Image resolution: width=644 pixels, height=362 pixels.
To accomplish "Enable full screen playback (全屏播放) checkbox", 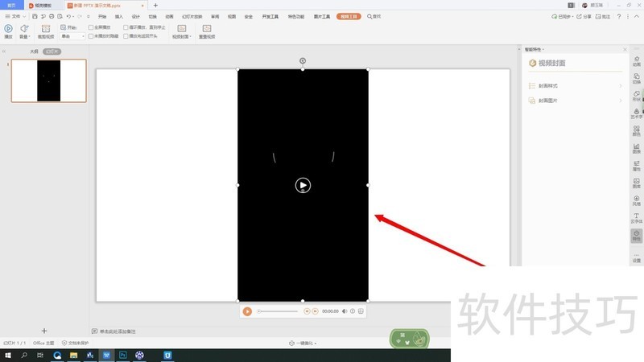I will click(91, 27).
